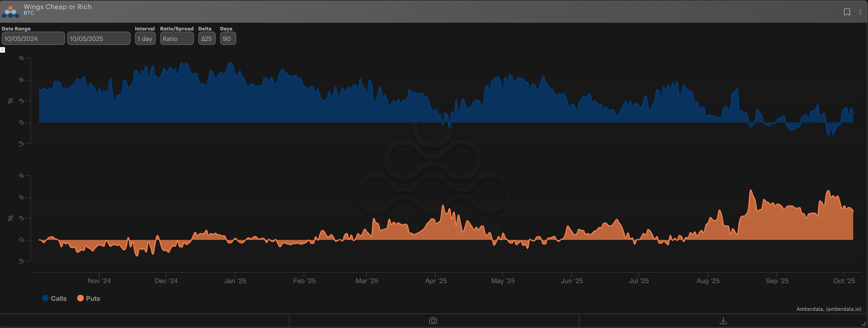
Task: Toggle the Puts legend series
Action: tap(93, 299)
